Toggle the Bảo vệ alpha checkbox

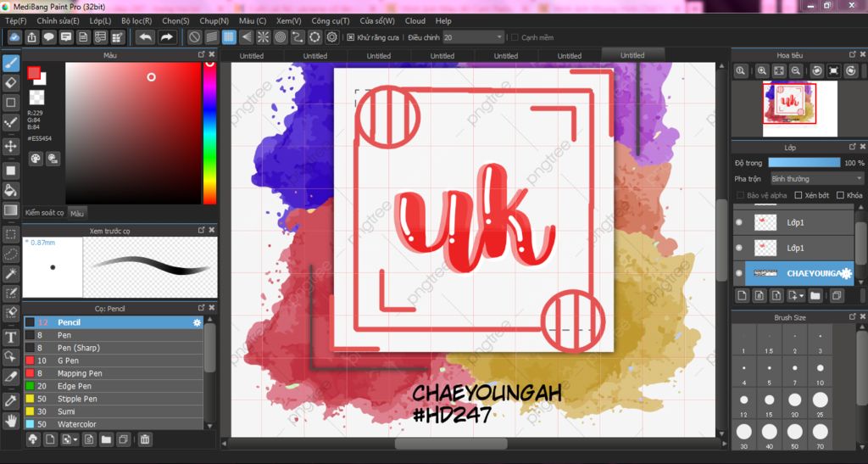point(740,195)
